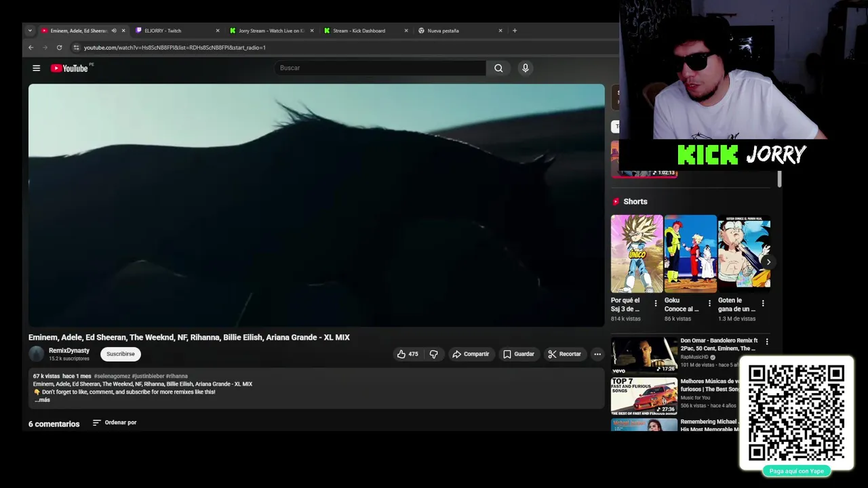Subscribe to RemixDynasty with Suscribirse
The image size is (868, 488).
[x=121, y=354]
